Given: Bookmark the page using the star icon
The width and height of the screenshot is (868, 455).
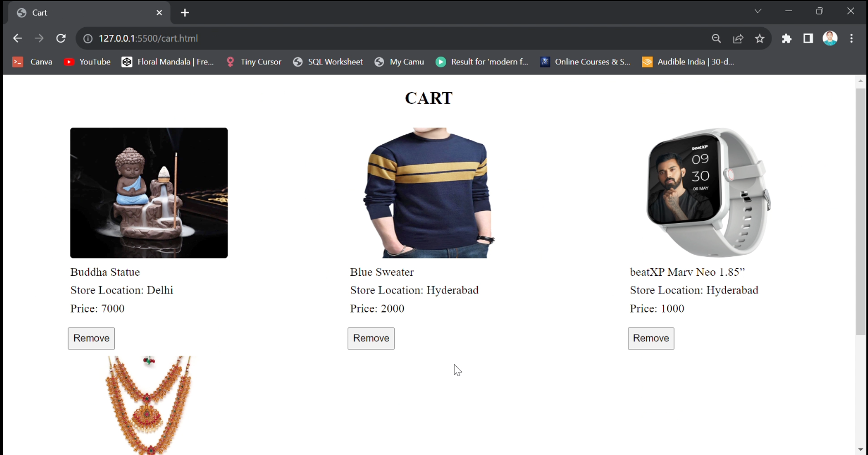Looking at the screenshot, I should [x=760, y=38].
